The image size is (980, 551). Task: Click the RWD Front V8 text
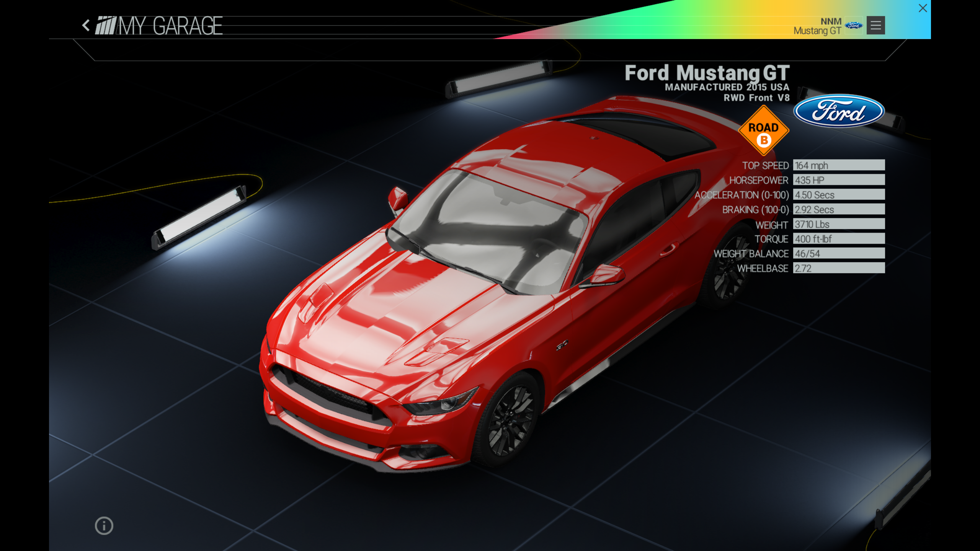coord(756,98)
